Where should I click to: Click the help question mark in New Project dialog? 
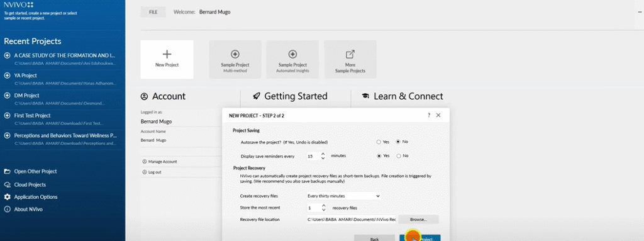[429, 115]
